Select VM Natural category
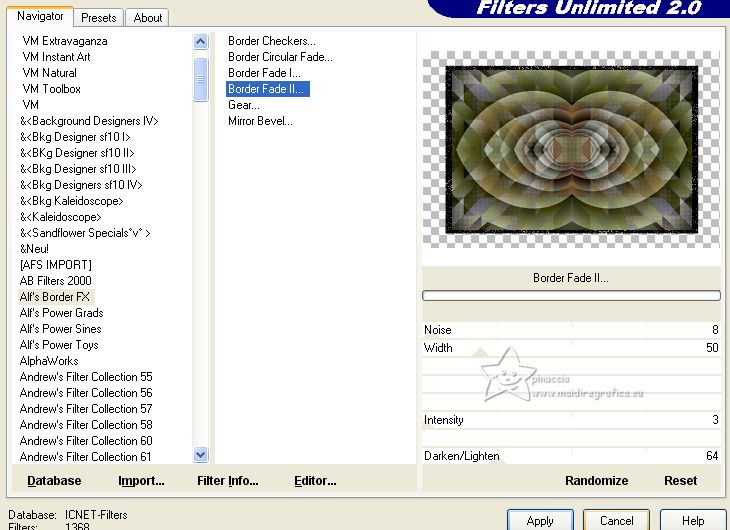The image size is (730, 530). (x=49, y=73)
